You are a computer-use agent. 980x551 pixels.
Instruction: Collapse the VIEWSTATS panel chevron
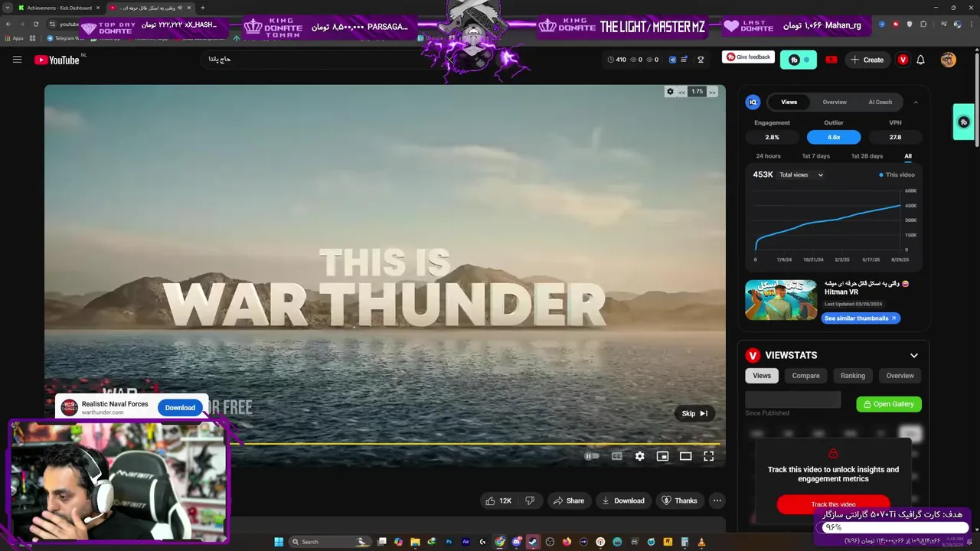click(913, 355)
